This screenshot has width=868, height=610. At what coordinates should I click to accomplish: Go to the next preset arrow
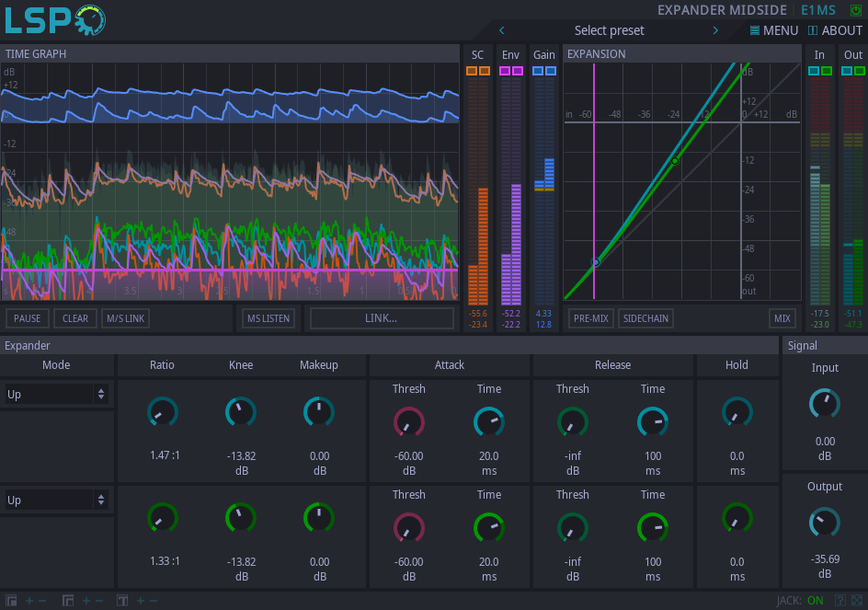coord(715,30)
